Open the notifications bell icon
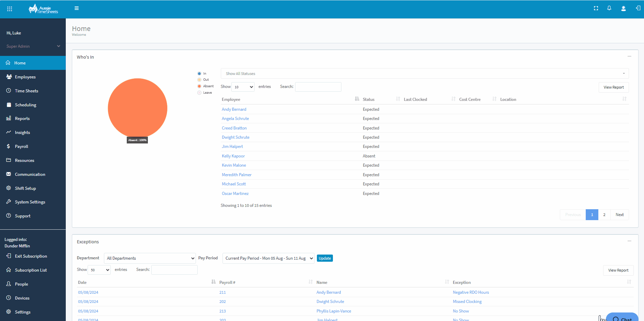 609,8
